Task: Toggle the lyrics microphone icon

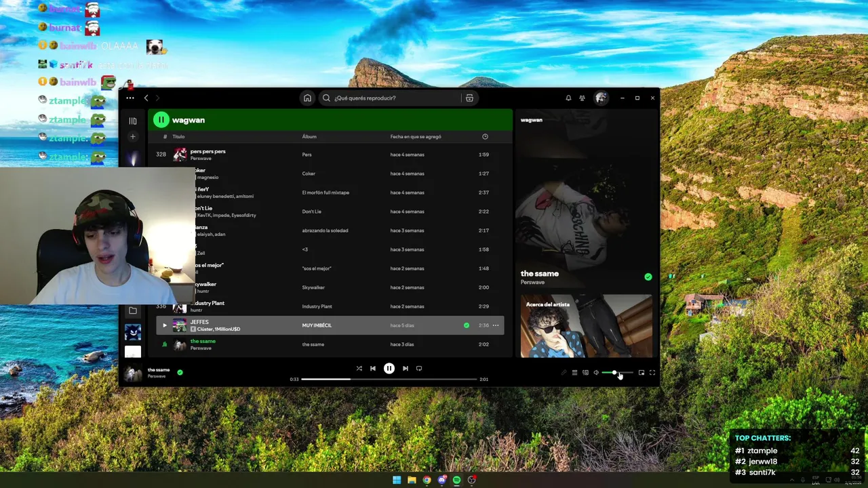Action: click(564, 373)
